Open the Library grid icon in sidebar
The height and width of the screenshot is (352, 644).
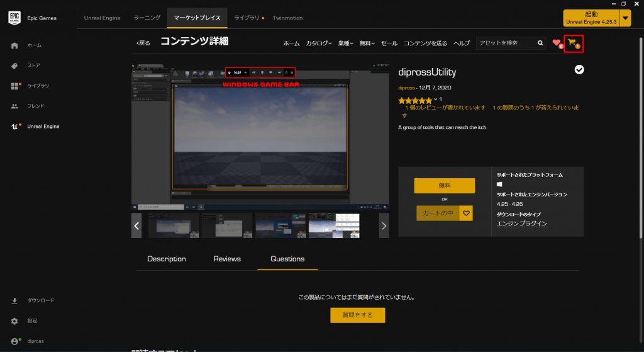[14, 86]
